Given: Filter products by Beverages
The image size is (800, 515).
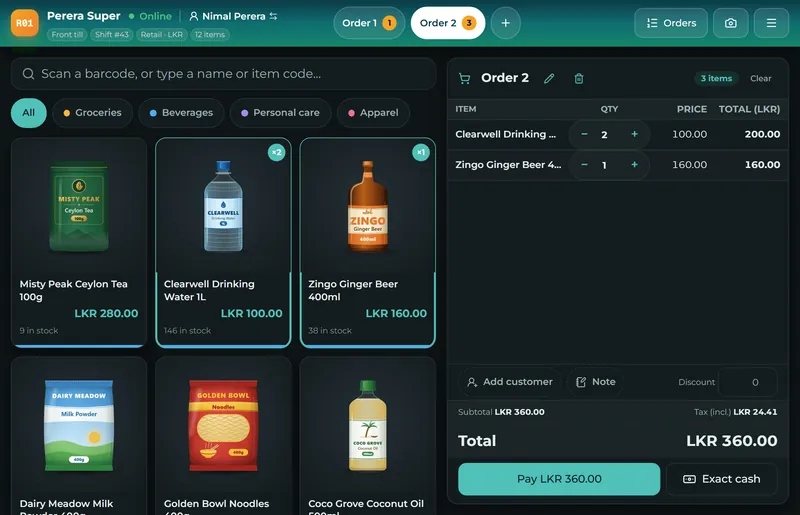Looking at the screenshot, I should pos(181,113).
